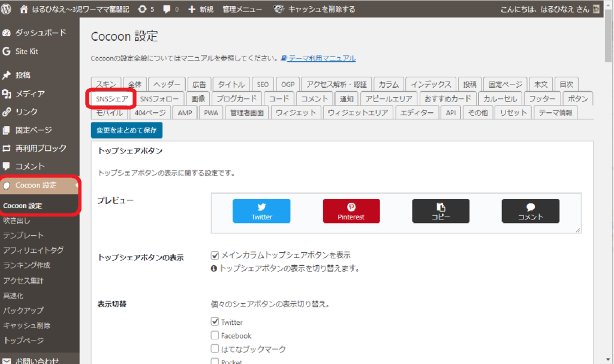The image size is (614, 364).
Task: Click the Pinterest share preview button
Action: 351,211
